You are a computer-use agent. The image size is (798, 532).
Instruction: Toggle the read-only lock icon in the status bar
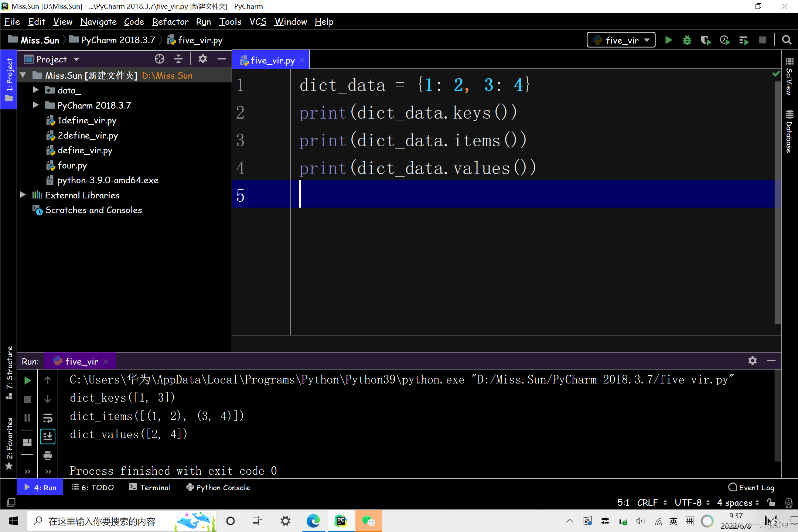click(x=771, y=502)
